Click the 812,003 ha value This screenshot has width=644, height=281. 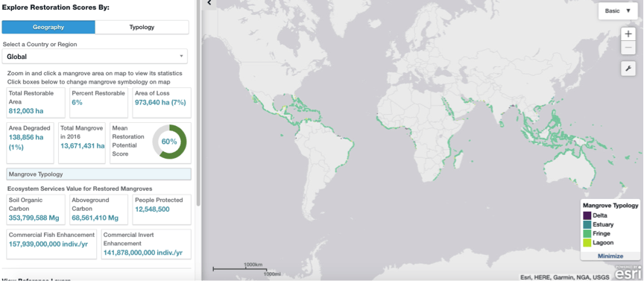[26, 111]
